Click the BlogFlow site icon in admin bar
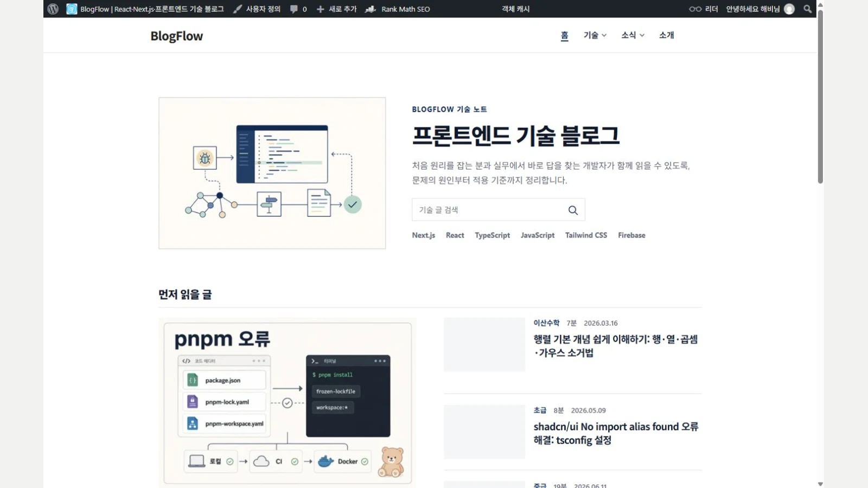 click(x=72, y=9)
